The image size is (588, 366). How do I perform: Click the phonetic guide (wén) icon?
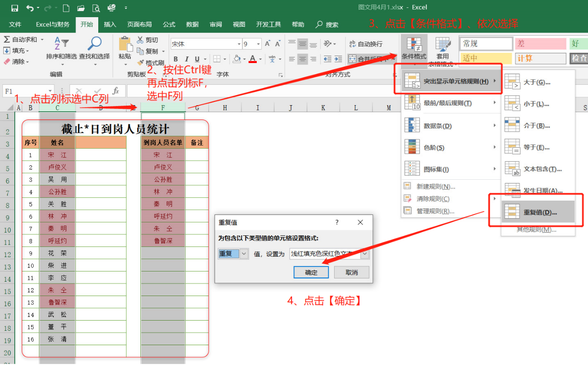point(271,59)
